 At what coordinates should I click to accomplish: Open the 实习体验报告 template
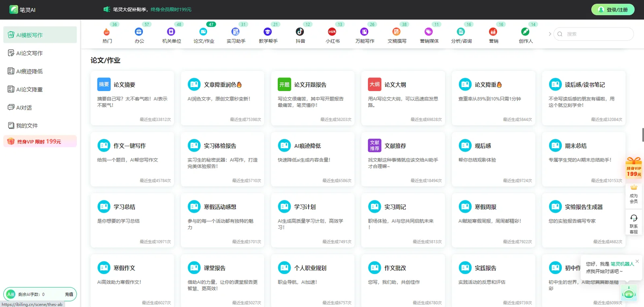(x=223, y=159)
